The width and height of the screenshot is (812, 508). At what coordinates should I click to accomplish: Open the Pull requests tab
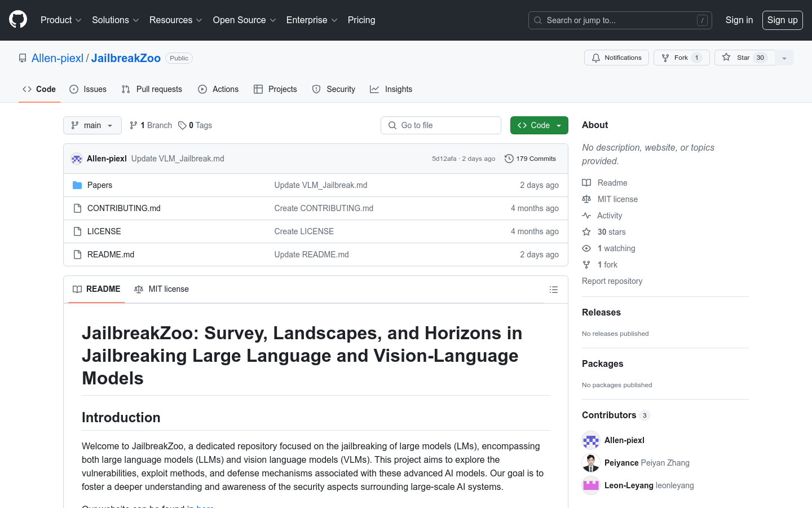(x=152, y=89)
